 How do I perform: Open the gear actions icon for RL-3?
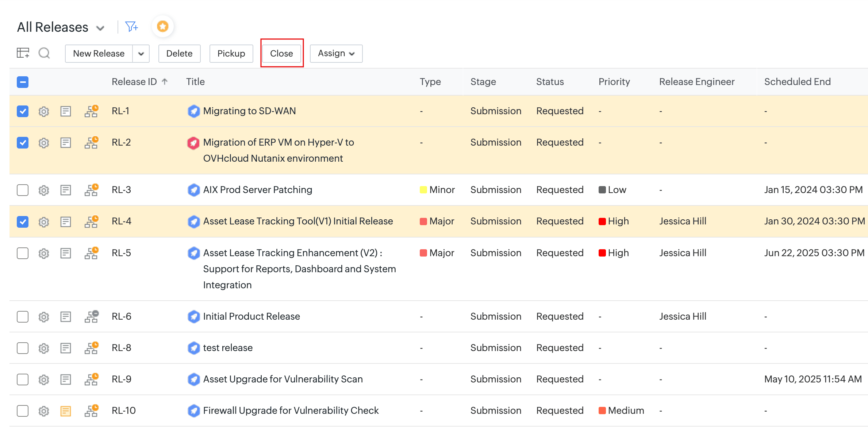(44, 190)
